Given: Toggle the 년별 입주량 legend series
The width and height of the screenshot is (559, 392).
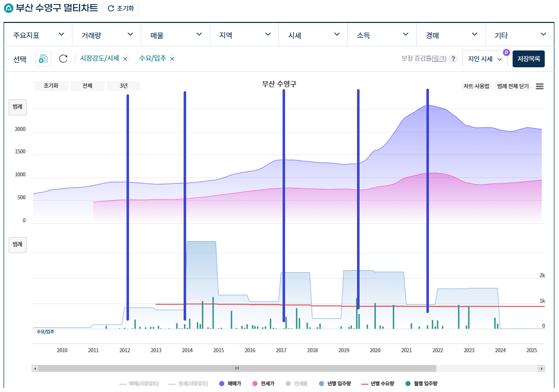Looking at the screenshot, I should [x=335, y=384].
